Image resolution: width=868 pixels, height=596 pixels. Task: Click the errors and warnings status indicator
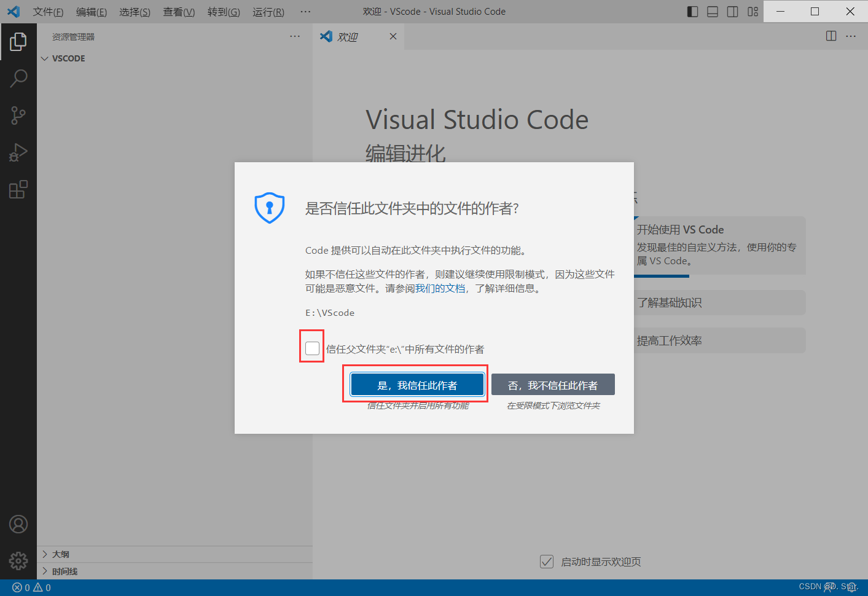point(31,587)
